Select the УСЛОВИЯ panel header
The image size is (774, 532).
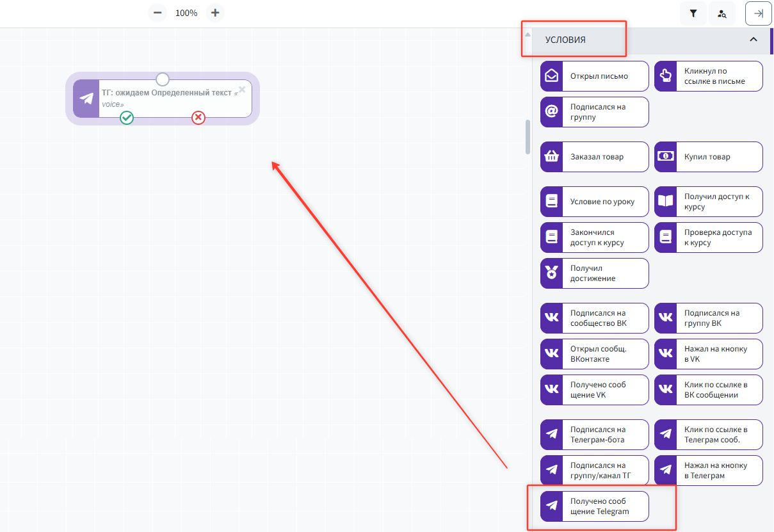[x=576, y=40]
